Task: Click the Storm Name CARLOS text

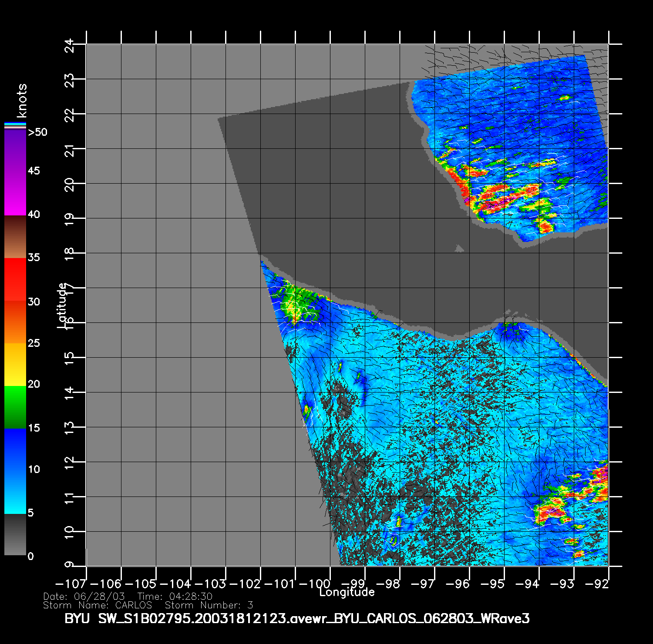Action: (98, 605)
